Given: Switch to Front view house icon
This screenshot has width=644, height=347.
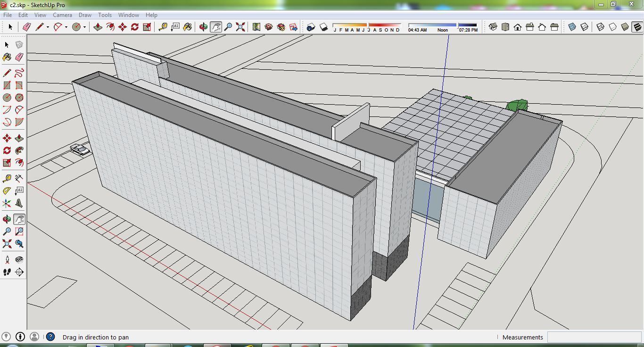Looking at the screenshot, I should coord(518,27).
